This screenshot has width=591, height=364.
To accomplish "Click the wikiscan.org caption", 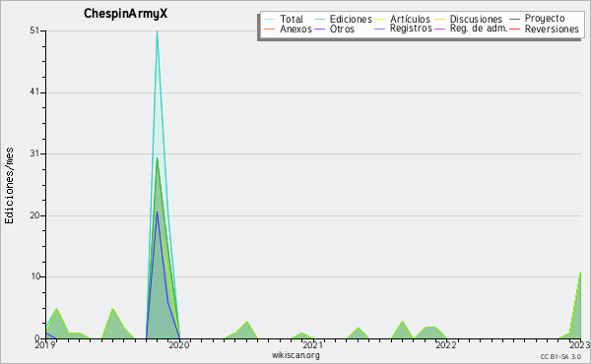I will pyautogui.click(x=295, y=355).
